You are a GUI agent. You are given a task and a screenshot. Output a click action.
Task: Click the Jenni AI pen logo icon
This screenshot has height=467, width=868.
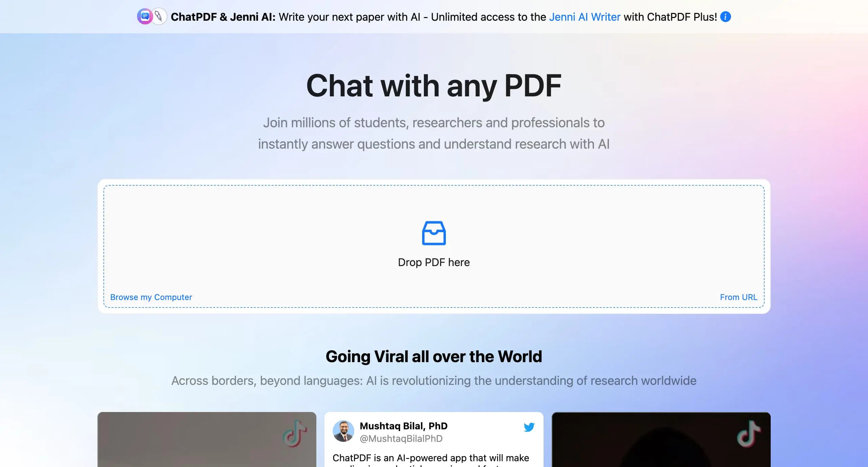click(159, 16)
